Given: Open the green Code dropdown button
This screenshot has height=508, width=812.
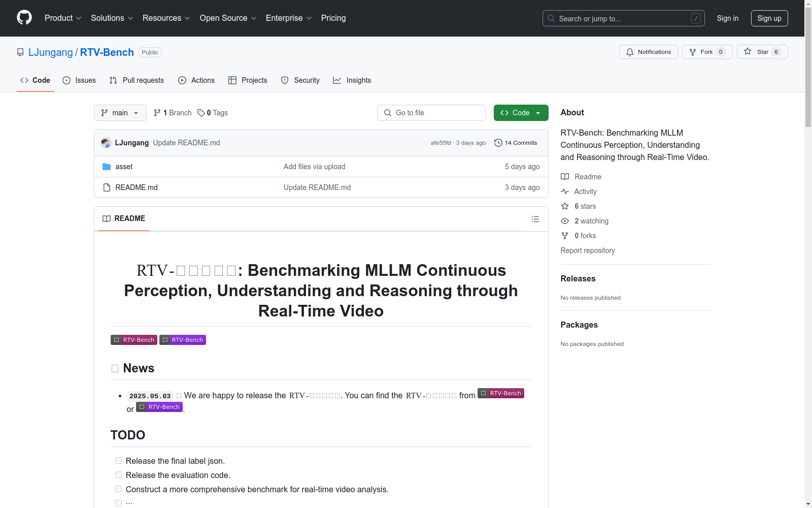Looking at the screenshot, I should 521,113.
